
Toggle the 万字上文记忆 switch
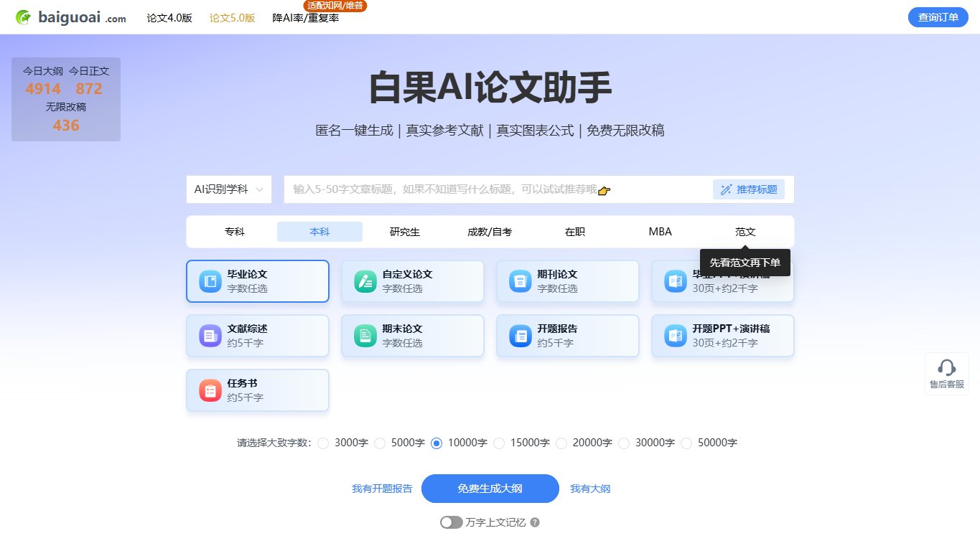(452, 522)
